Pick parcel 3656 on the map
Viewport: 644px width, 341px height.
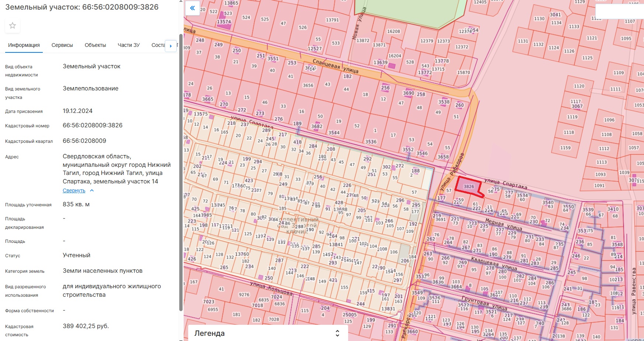[x=308, y=85]
